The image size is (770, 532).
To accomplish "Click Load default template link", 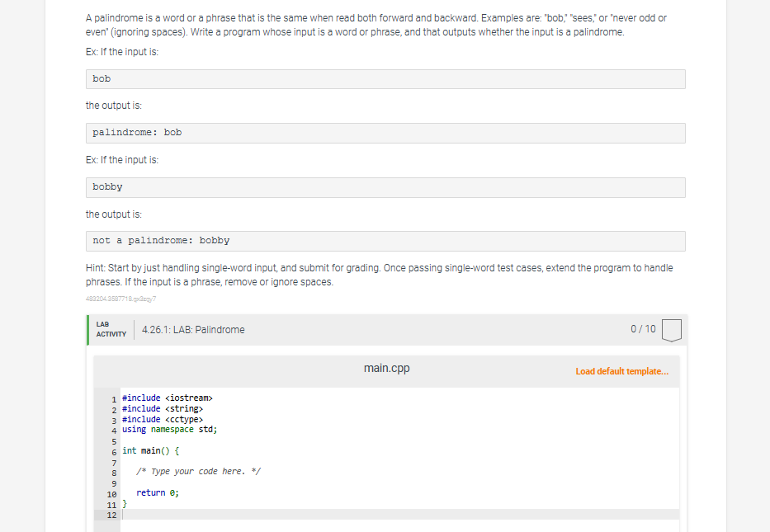I will (x=621, y=371).
